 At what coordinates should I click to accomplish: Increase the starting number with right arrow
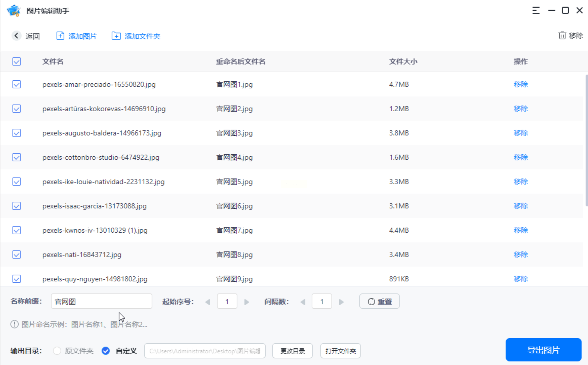[x=247, y=302]
